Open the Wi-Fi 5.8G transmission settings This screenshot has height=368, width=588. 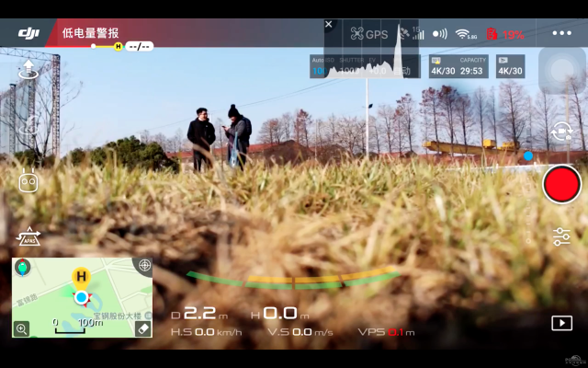coord(467,34)
